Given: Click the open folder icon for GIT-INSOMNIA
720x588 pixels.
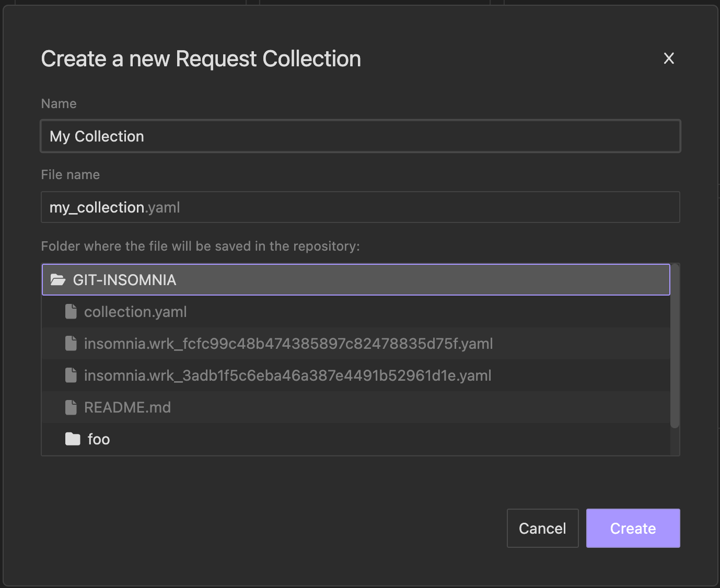Looking at the screenshot, I should click(x=57, y=280).
